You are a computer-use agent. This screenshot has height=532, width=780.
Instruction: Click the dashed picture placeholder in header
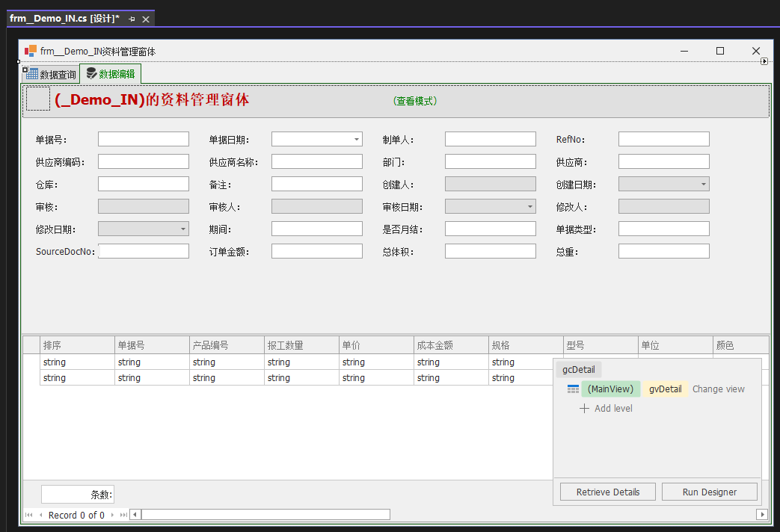[38, 99]
